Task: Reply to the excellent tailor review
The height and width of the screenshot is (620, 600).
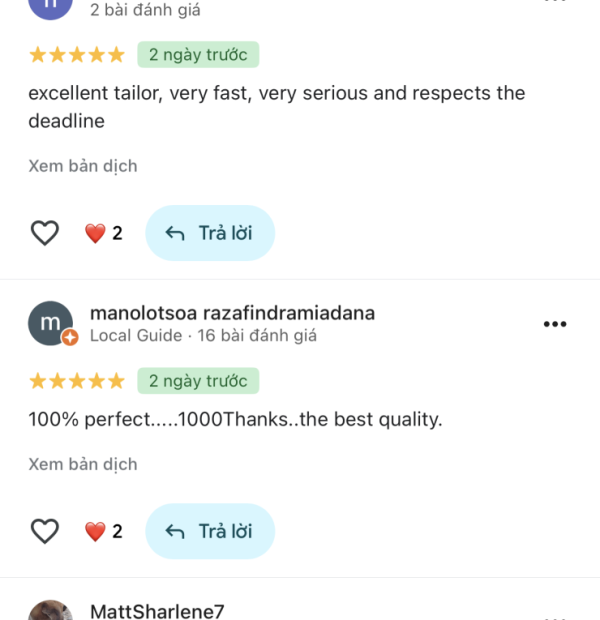Action: (209, 233)
